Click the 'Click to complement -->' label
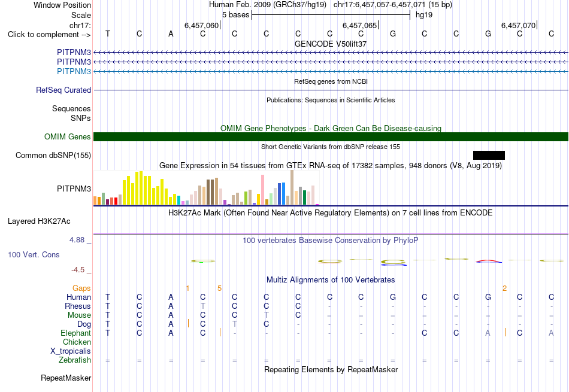 point(49,35)
